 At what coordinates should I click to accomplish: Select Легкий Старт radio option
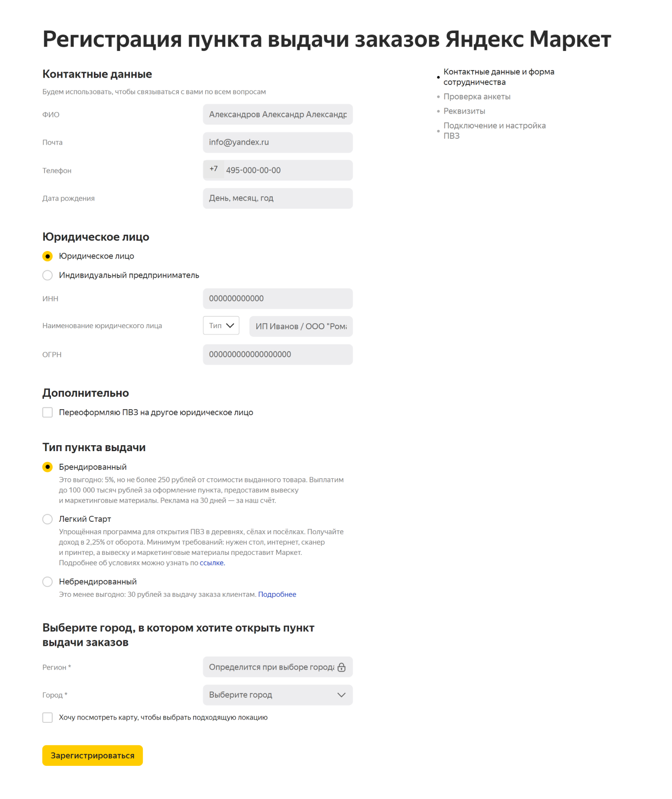47,519
